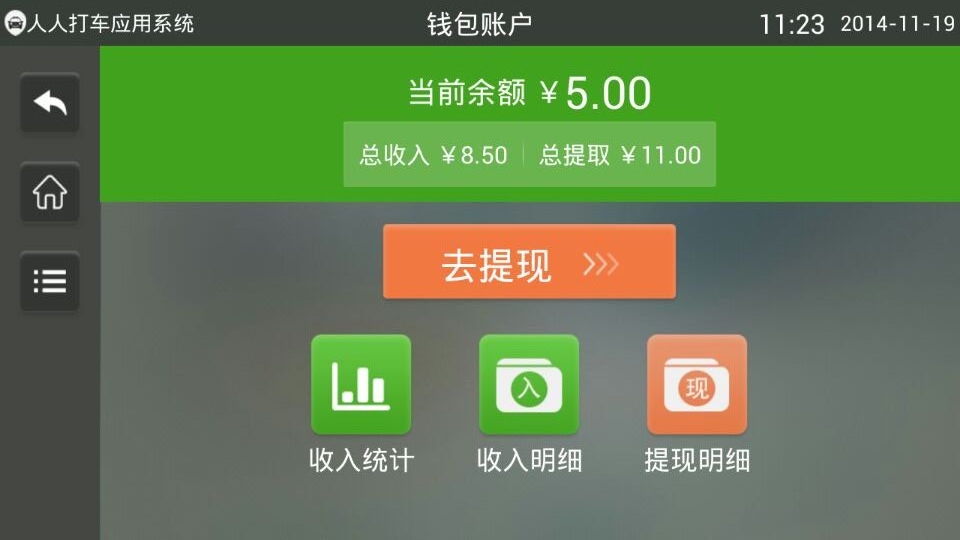Click the 人人打车应用系统 app name
The width and height of the screenshot is (960, 540).
(x=110, y=23)
